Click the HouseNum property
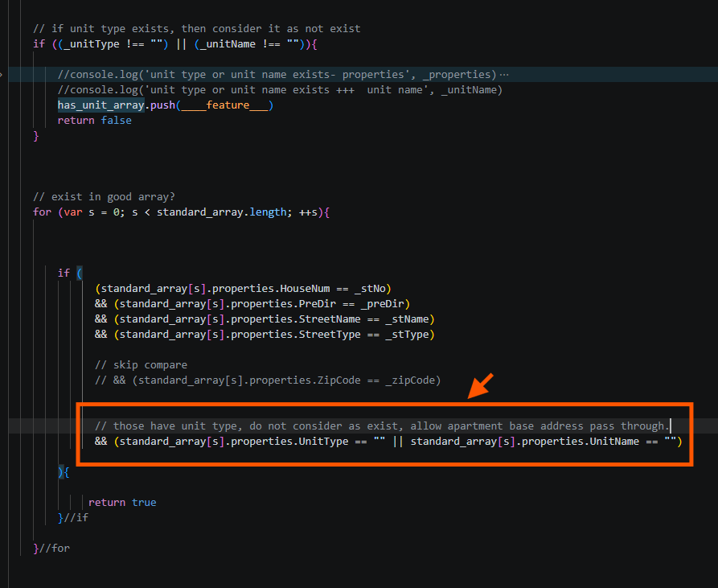 [x=305, y=289]
